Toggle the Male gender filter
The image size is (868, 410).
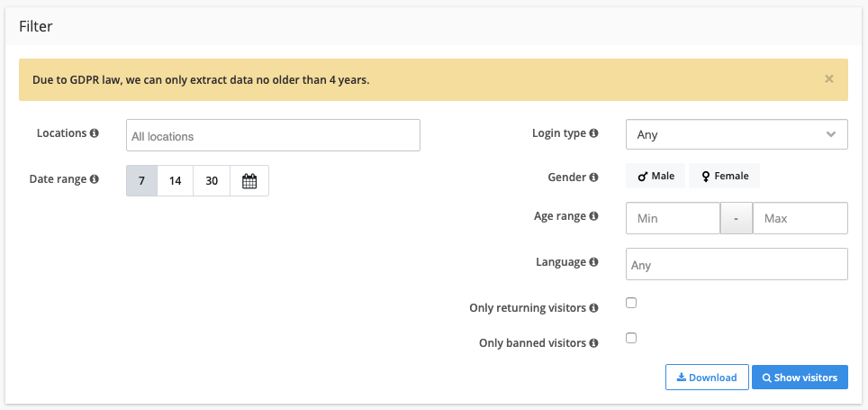pyautogui.click(x=656, y=177)
